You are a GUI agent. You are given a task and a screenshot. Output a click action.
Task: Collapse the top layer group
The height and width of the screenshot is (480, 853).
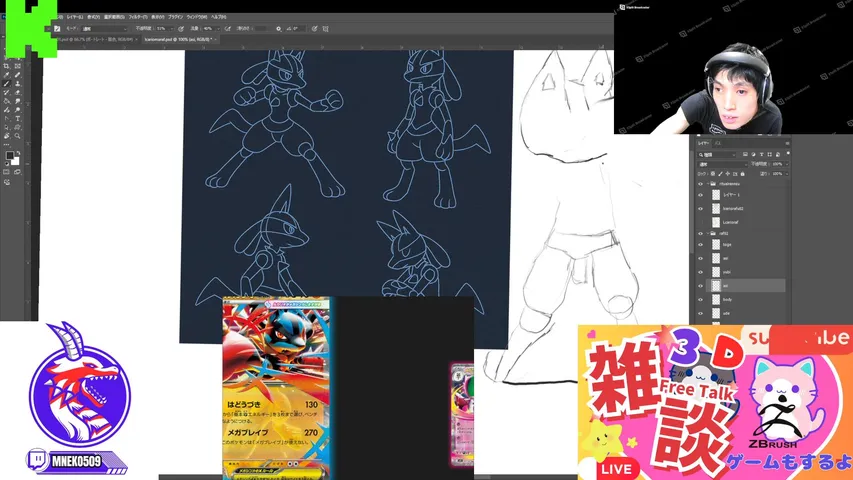(x=708, y=183)
